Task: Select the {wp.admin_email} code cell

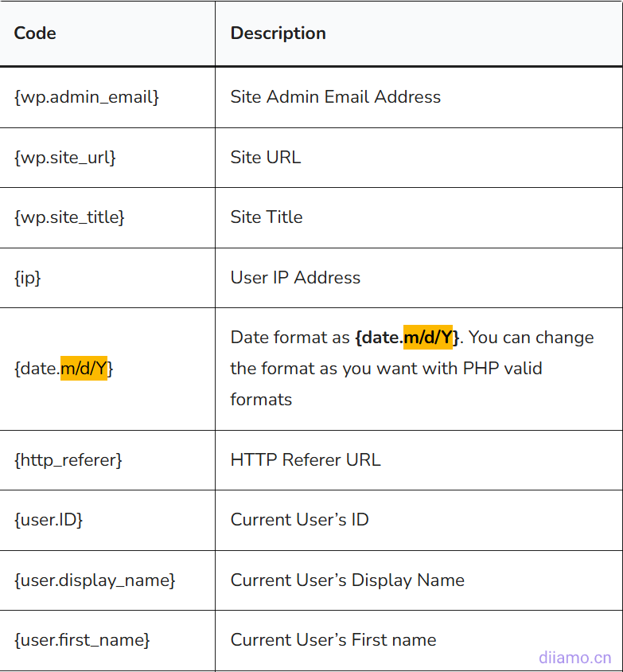Action: [x=87, y=97]
